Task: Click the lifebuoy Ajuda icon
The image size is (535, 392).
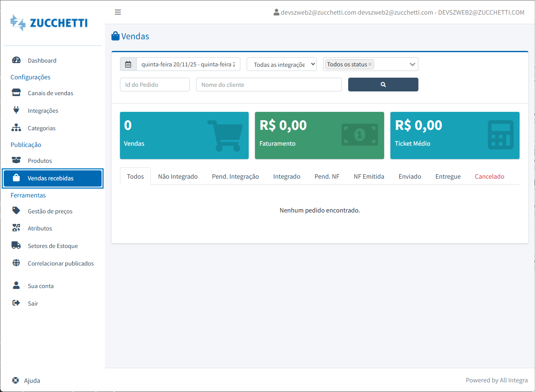Action: (x=15, y=380)
